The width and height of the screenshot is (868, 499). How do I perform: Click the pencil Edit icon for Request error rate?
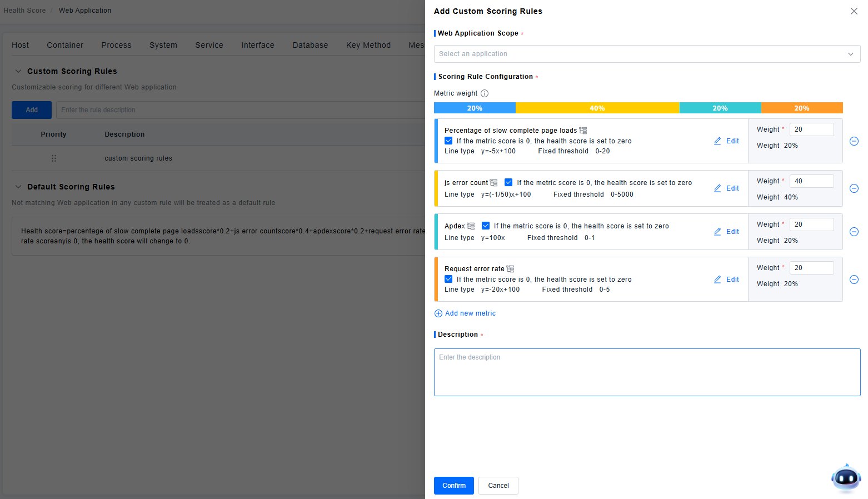[717, 280]
